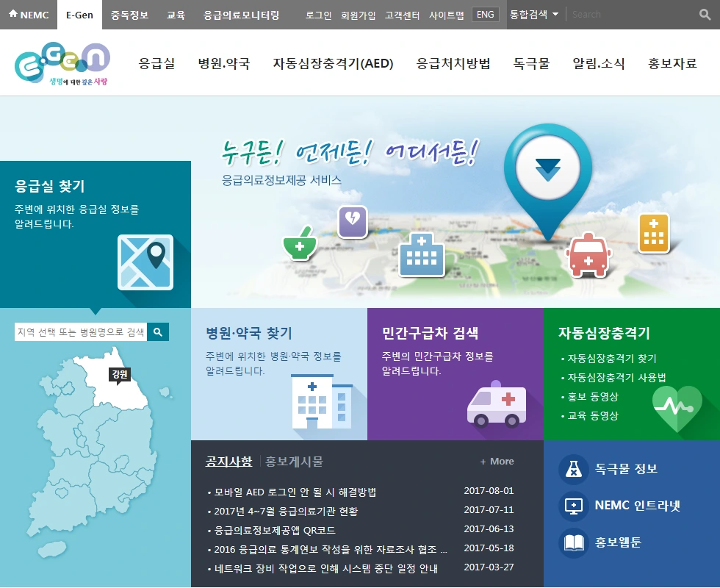Switch to the 홍보게시물 tab
This screenshot has height=588, width=720.
[295, 462]
